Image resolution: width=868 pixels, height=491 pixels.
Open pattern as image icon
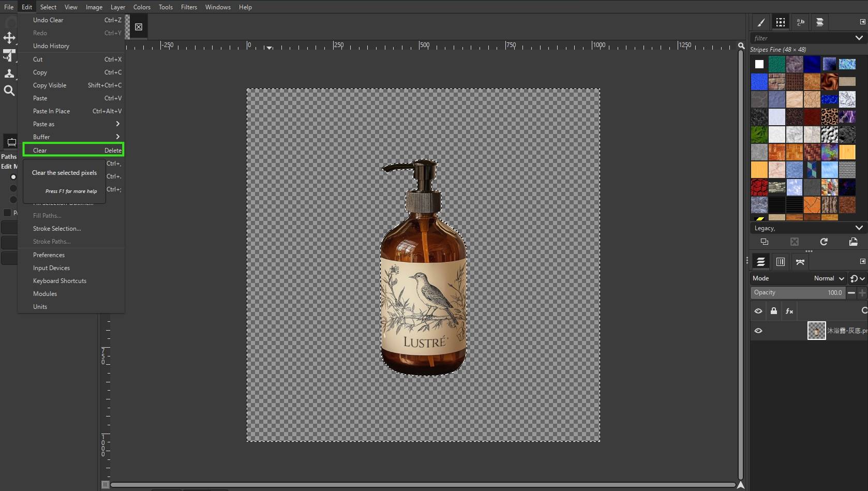(x=854, y=242)
